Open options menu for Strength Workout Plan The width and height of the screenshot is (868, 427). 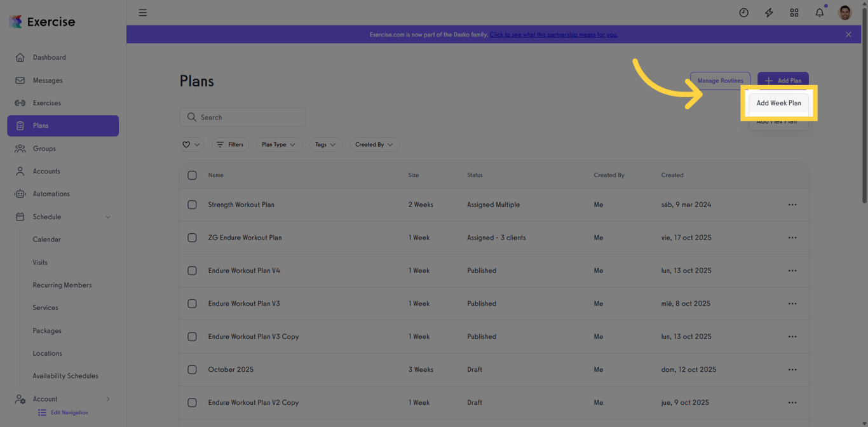tap(792, 205)
